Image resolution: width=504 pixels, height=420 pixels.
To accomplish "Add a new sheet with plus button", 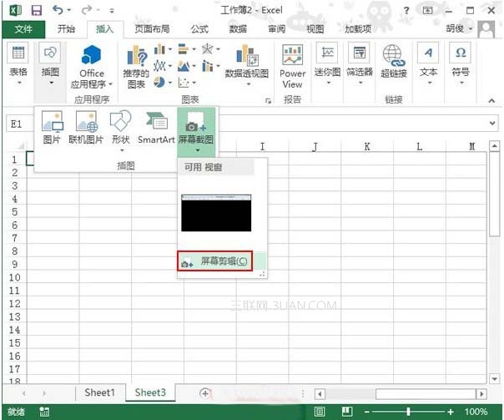I will [x=204, y=393].
